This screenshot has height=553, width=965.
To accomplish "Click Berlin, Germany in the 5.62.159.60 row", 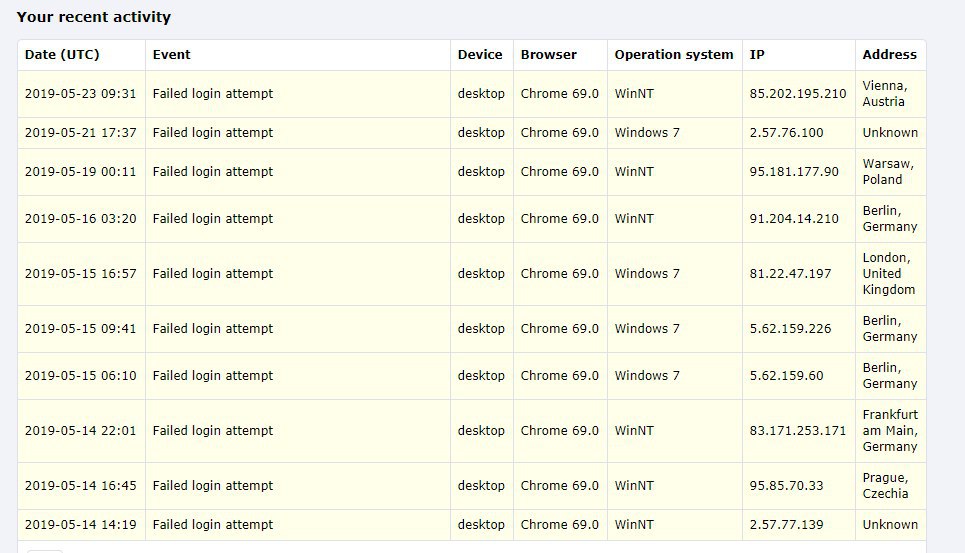I will pyautogui.click(x=890, y=376).
